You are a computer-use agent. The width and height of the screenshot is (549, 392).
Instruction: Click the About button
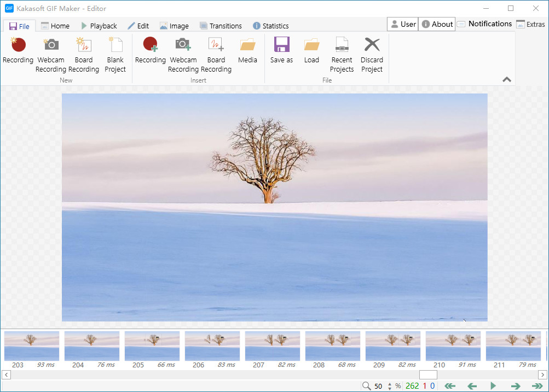pos(437,24)
